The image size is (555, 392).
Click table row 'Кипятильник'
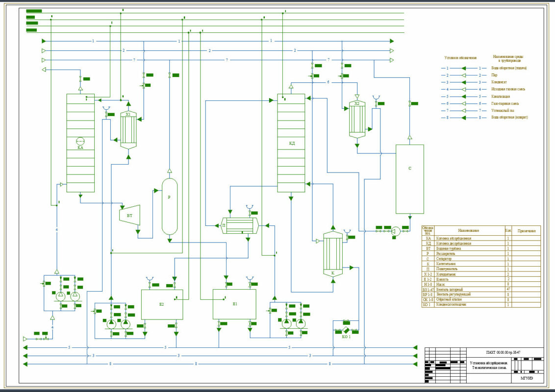click(x=481, y=264)
